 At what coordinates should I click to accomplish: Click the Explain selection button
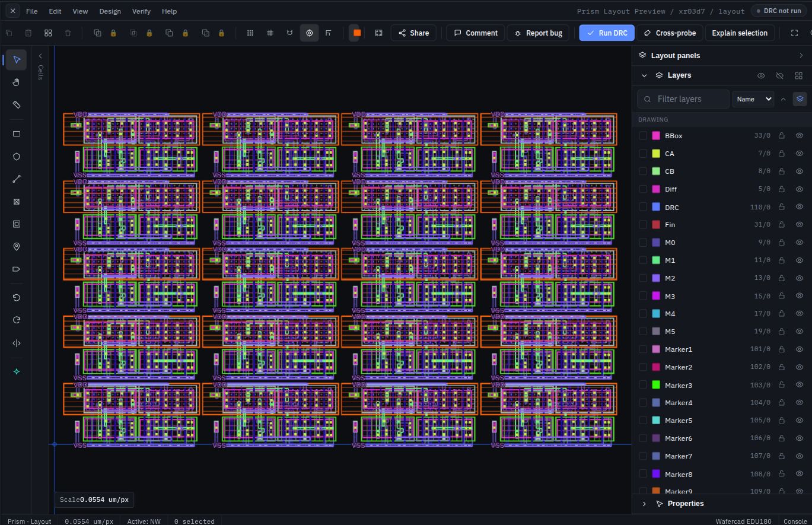tap(740, 33)
